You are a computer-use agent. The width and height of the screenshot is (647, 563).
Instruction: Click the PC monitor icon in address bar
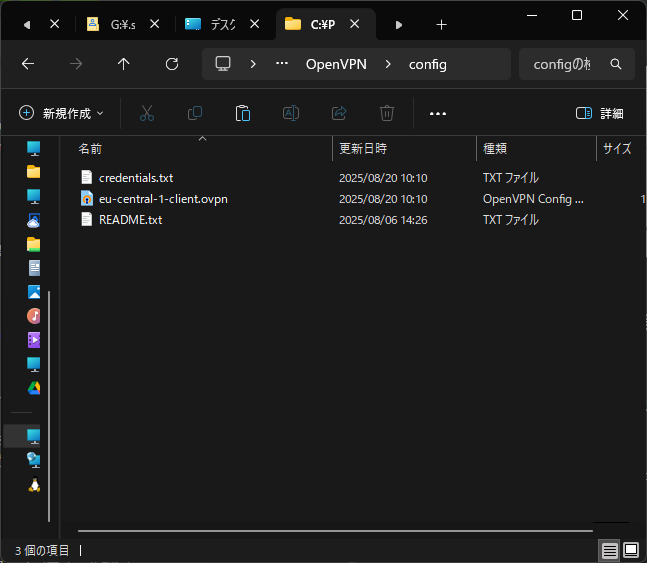coord(223,64)
